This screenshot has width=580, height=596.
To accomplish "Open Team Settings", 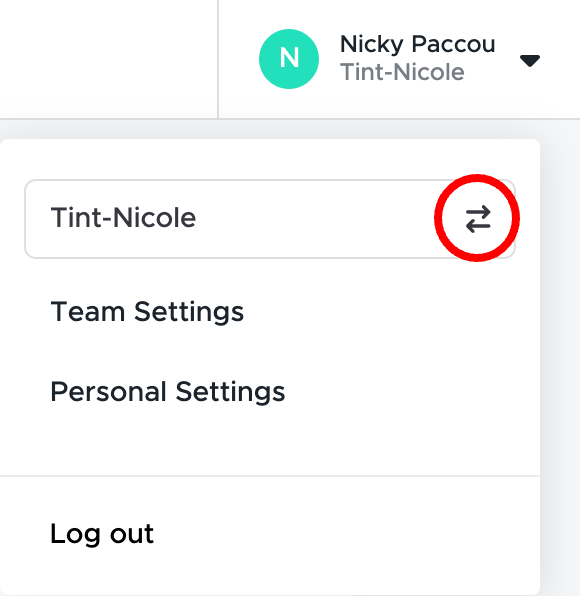I will click(147, 312).
